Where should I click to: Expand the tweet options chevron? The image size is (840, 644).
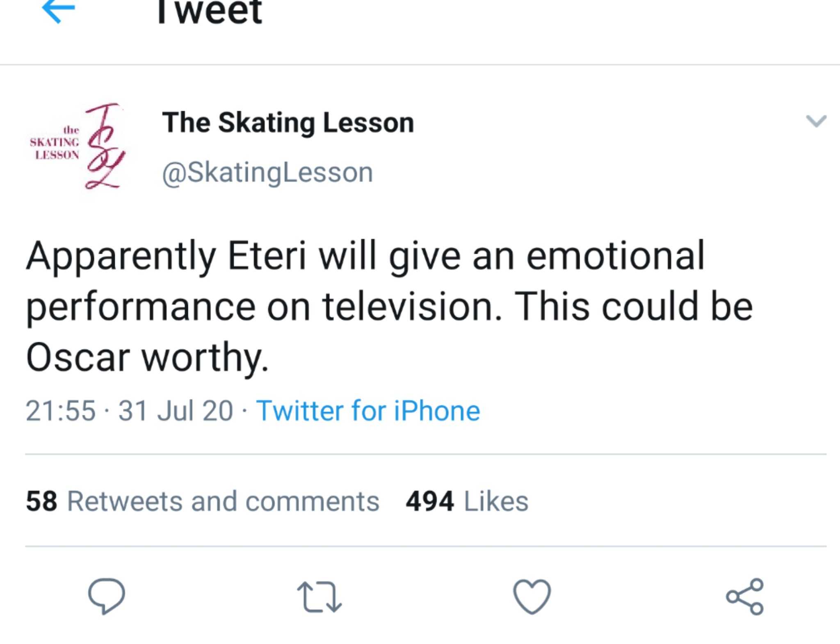click(x=816, y=121)
